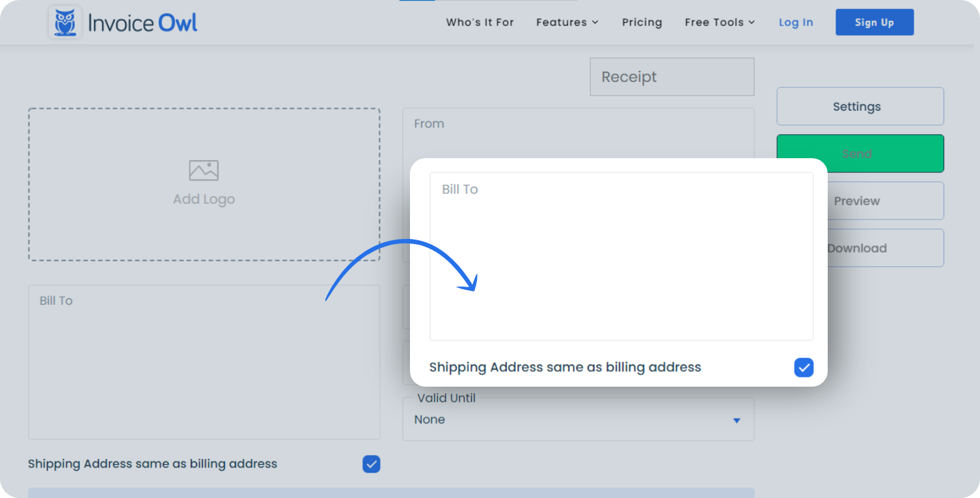Click the Receipt title field

[672, 76]
